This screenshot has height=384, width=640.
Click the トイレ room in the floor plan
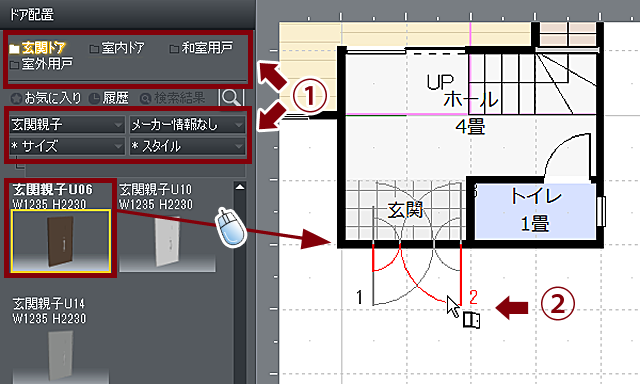click(x=535, y=211)
